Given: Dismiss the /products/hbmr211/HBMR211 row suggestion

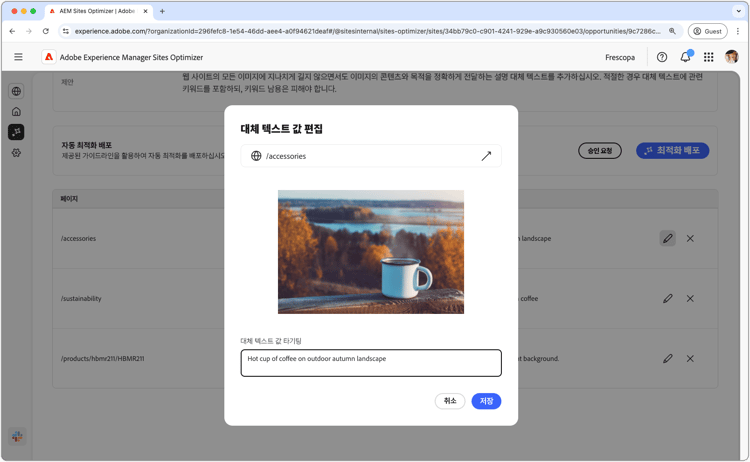Looking at the screenshot, I should click(x=690, y=358).
